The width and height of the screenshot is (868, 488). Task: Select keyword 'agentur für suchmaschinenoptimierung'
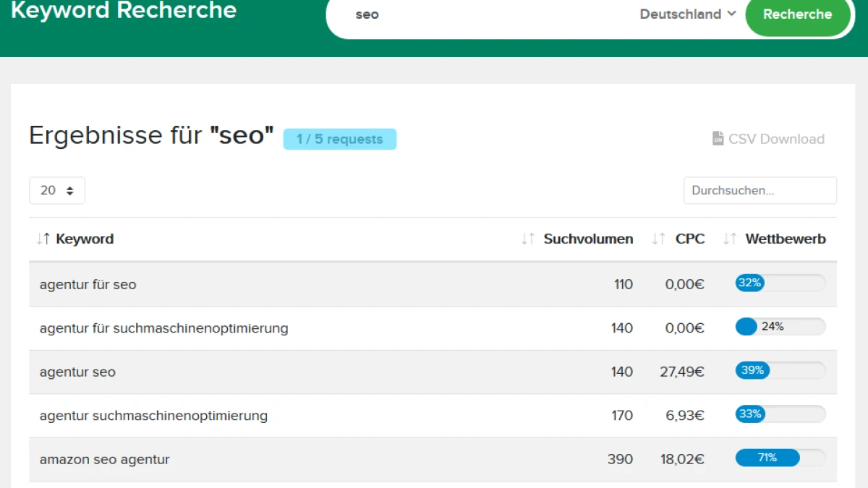(x=163, y=328)
